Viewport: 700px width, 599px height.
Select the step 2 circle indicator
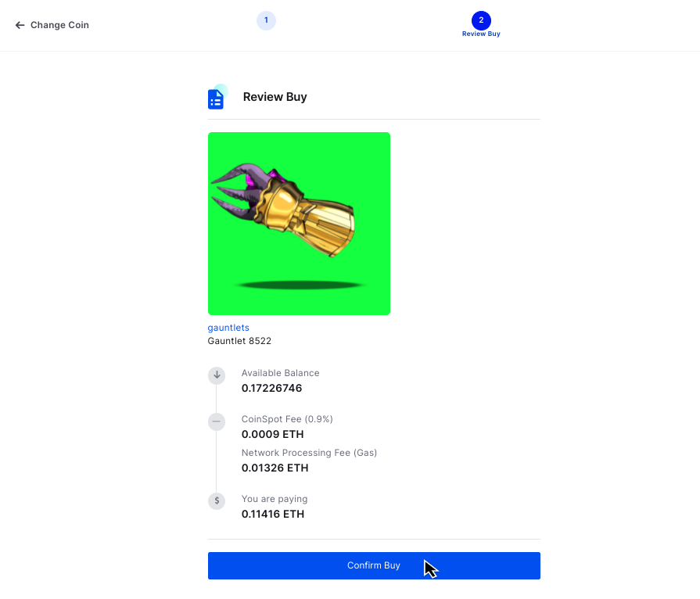tap(481, 20)
